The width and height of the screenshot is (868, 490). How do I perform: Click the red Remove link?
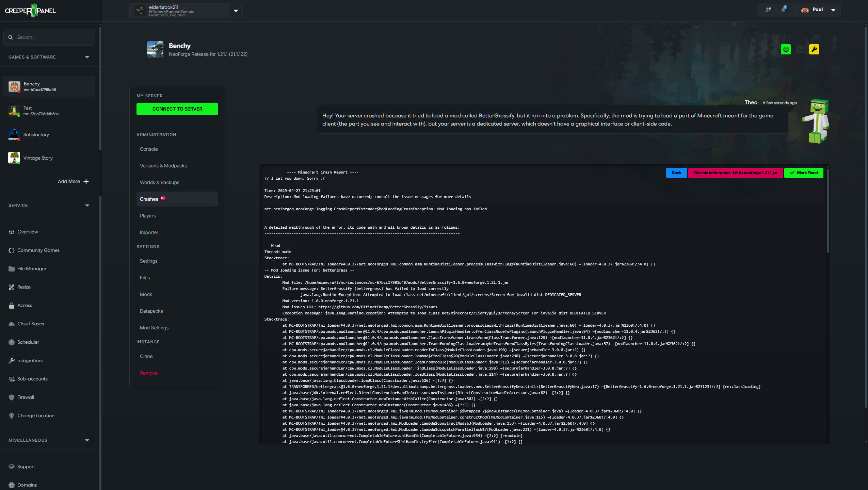(149, 373)
